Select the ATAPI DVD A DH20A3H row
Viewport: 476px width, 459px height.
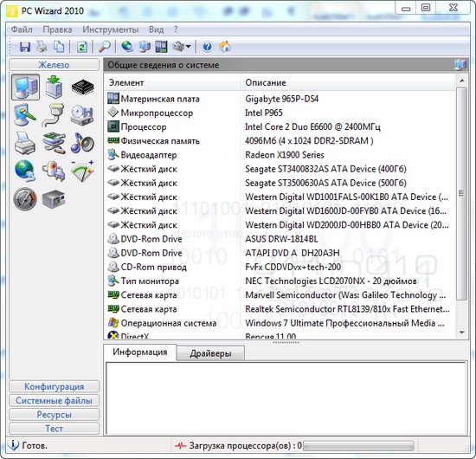[x=280, y=253]
